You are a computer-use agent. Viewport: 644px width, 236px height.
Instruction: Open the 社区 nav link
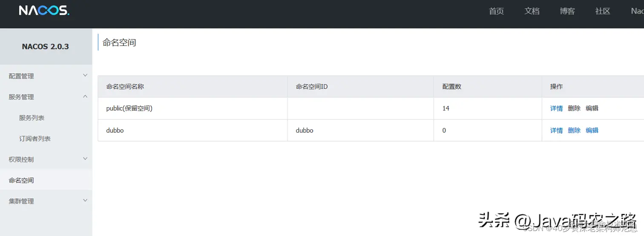pos(603,11)
